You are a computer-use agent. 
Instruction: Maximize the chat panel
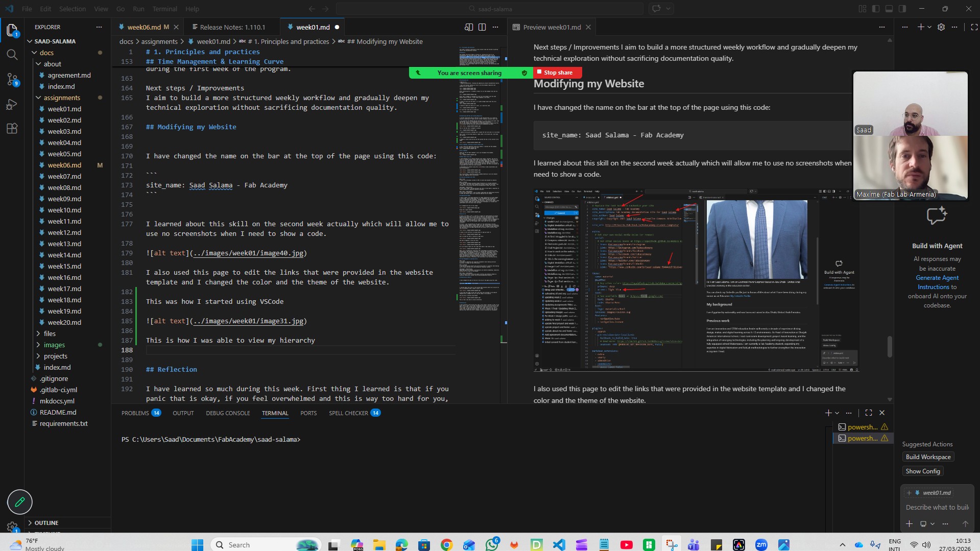coord(974,27)
